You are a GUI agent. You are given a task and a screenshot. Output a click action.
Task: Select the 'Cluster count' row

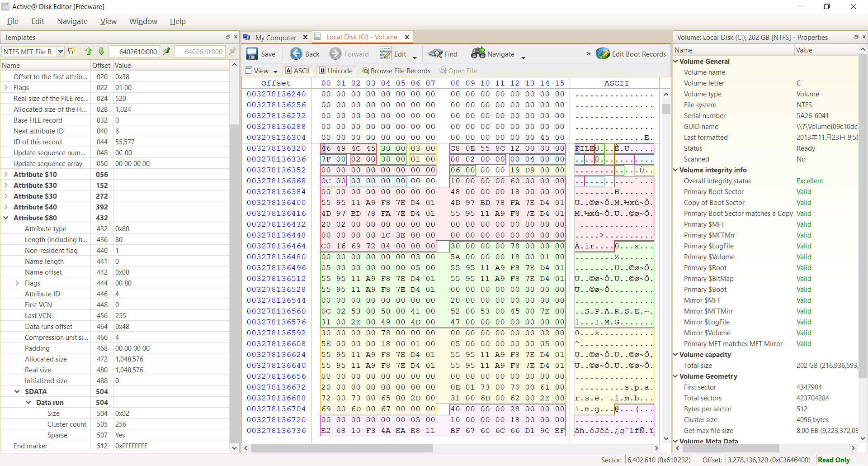click(115, 424)
